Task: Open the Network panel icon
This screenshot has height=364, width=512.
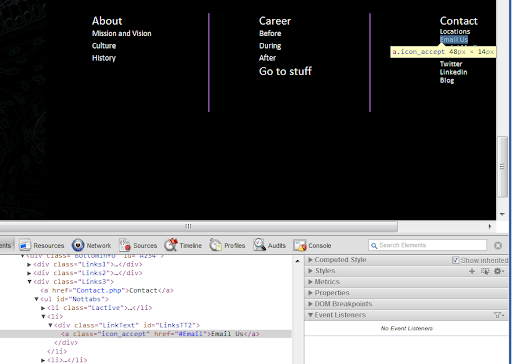Action: [x=78, y=245]
